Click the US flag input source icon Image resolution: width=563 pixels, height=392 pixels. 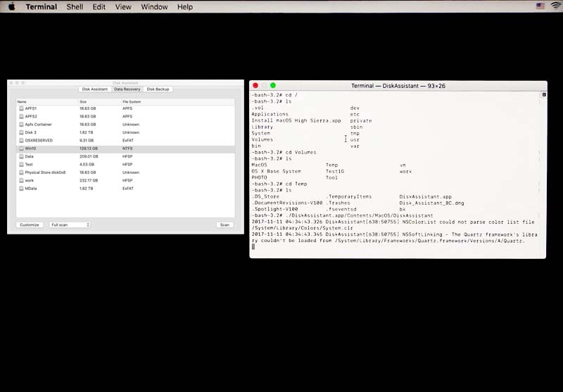(x=540, y=6)
